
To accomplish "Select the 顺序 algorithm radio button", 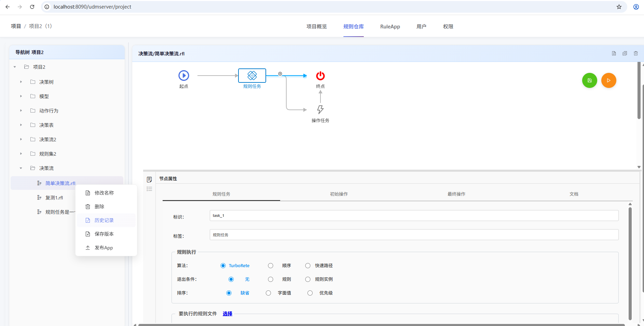I will [271, 266].
